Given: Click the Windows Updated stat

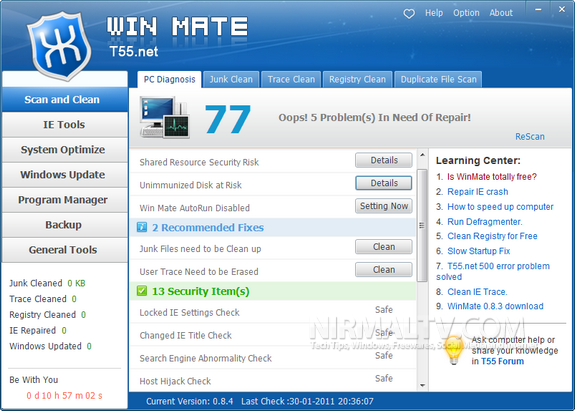Looking at the screenshot, I should (50, 346).
